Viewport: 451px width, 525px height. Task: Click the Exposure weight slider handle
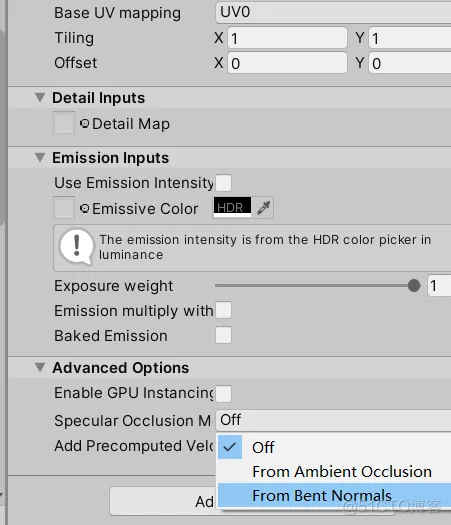coord(414,286)
